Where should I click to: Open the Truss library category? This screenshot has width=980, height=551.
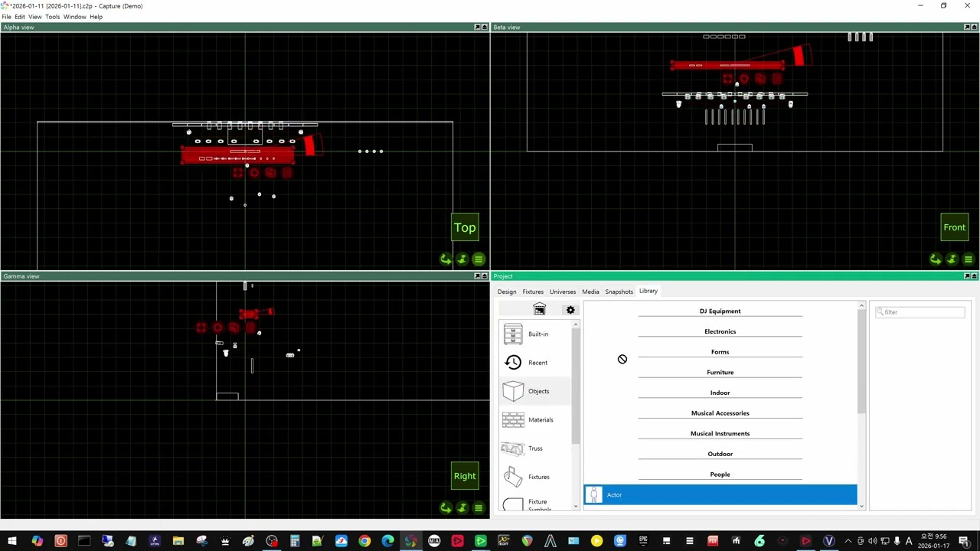coord(536,448)
